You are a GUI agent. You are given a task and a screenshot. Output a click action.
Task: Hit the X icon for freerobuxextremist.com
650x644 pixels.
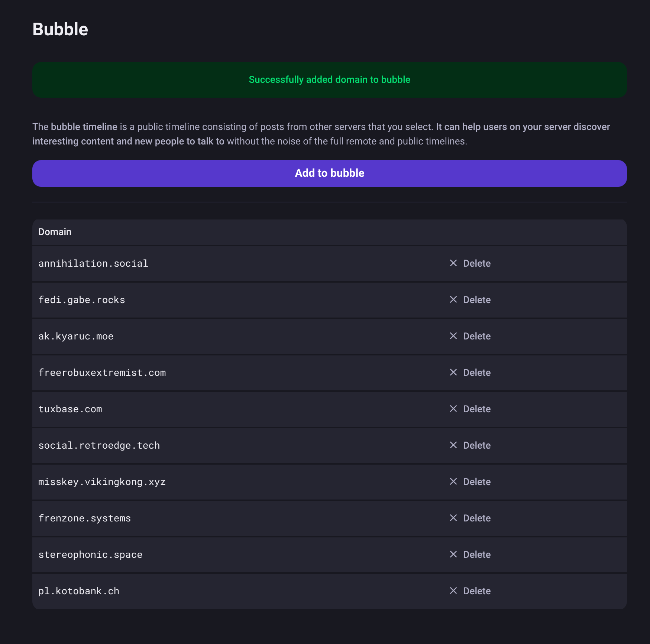coord(453,373)
